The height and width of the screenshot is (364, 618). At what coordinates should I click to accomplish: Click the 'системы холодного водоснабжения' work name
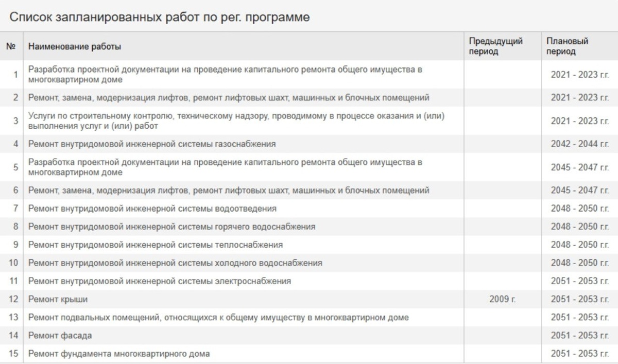coord(175,263)
